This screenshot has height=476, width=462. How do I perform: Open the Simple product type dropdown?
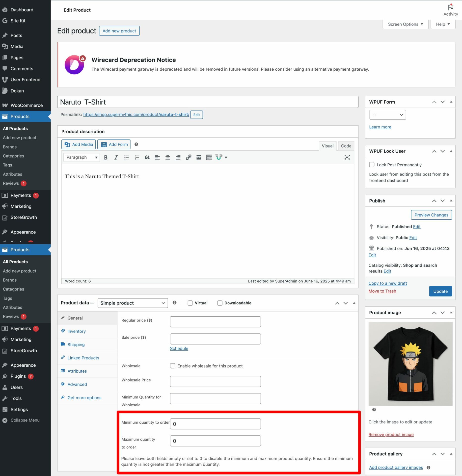tap(133, 303)
